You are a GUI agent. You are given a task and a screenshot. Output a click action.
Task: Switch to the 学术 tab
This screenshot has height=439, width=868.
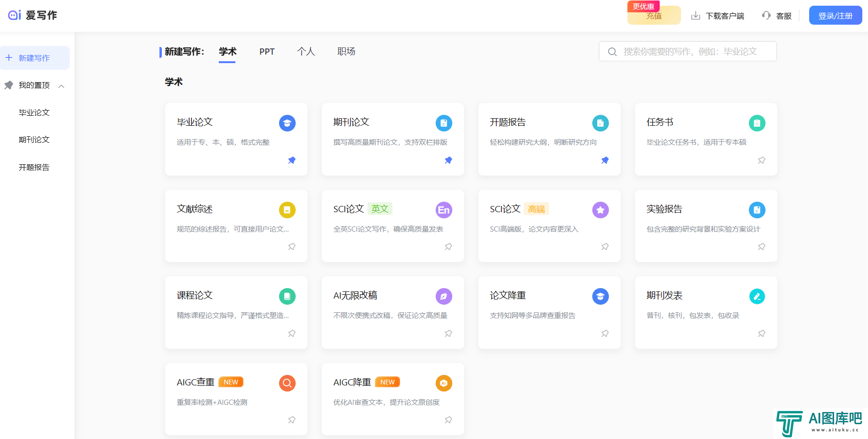click(x=227, y=51)
